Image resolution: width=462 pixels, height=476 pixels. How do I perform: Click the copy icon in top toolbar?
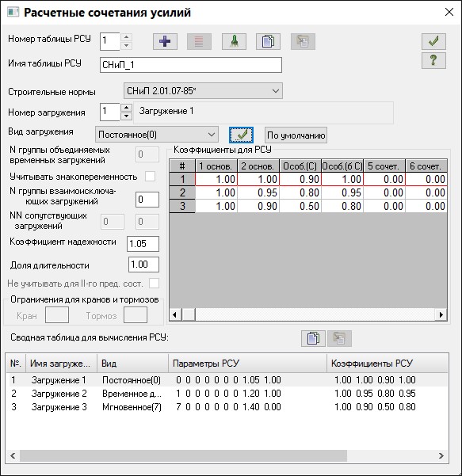coord(268,42)
